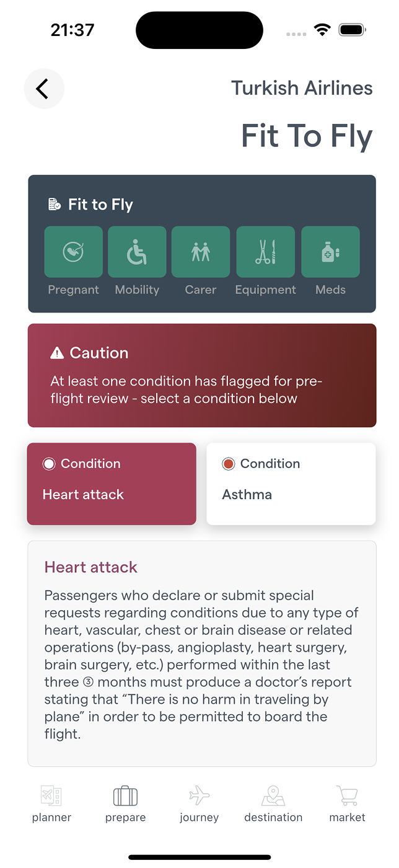Viewport: 399px width, 868px height.
Task: Go to the journey tab
Action: [x=199, y=804]
